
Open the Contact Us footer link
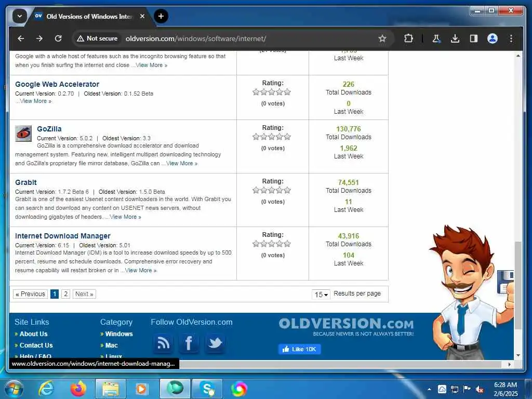click(36, 345)
